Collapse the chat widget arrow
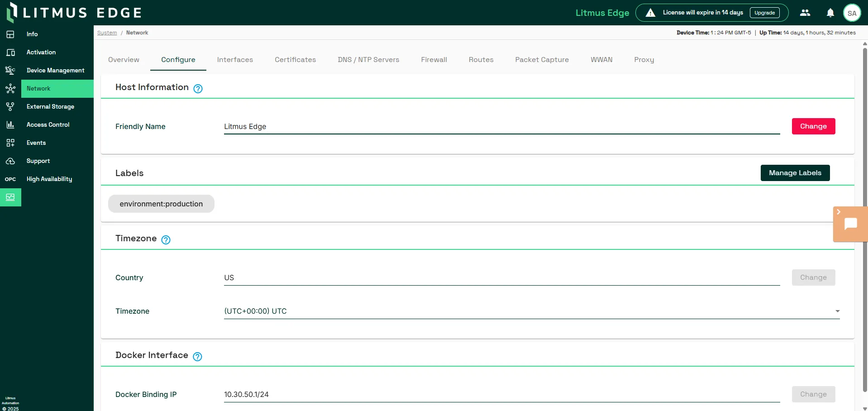Image resolution: width=868 pixels, height=411 pixels. pos(839,212)
